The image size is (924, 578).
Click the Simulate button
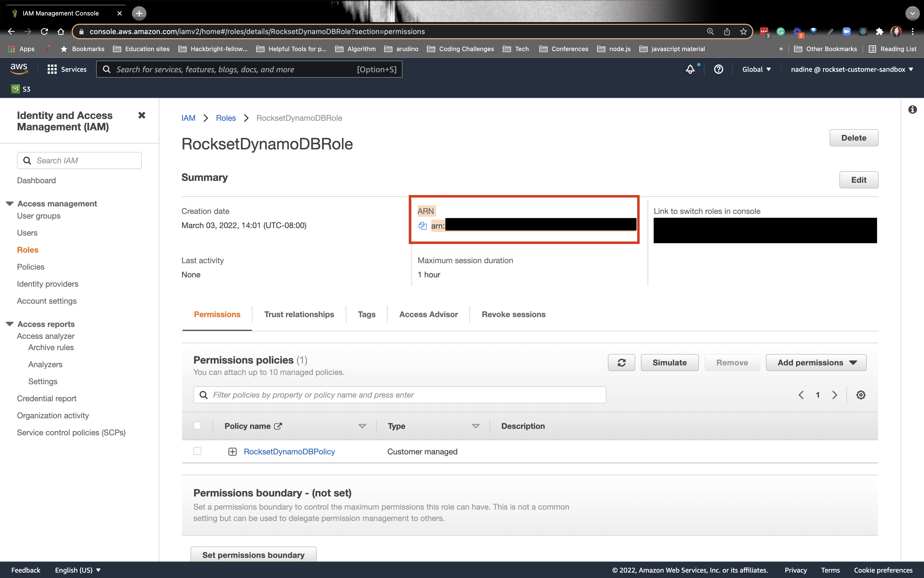669,362
